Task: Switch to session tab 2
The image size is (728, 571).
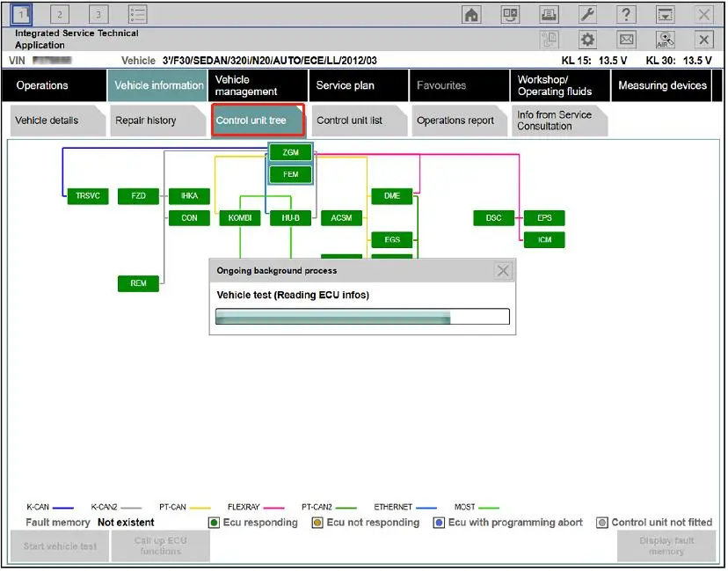Action: pyautogui.click(x=60, y=14)
